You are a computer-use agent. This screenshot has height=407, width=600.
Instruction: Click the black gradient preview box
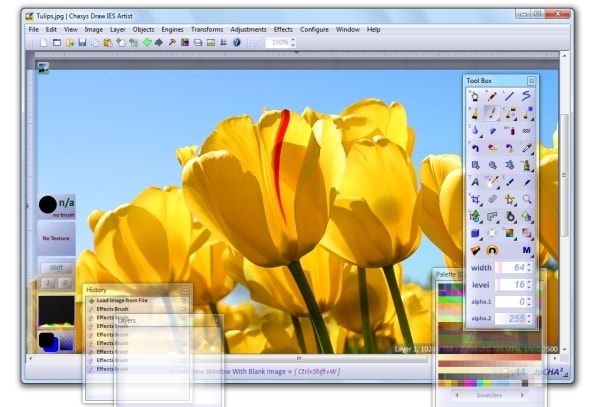coord(56,311)
